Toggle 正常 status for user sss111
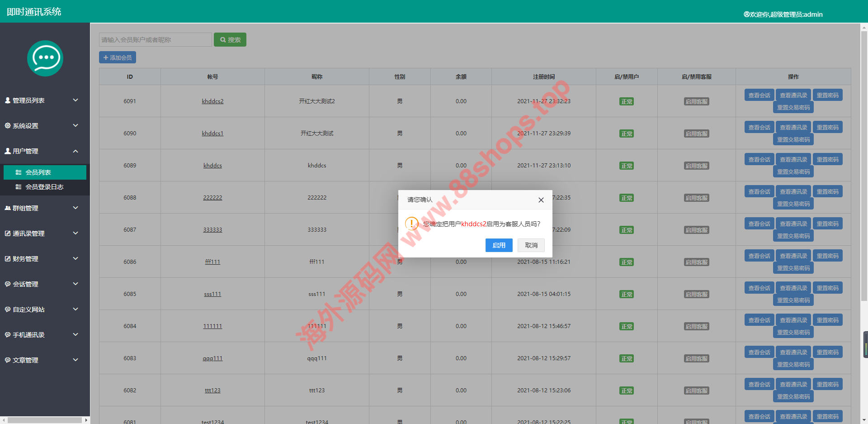The image size is (868, 424). 626,294
